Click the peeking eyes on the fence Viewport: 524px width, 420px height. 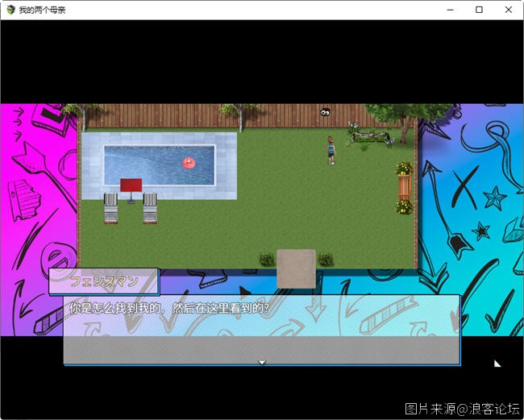pos(325,113)
